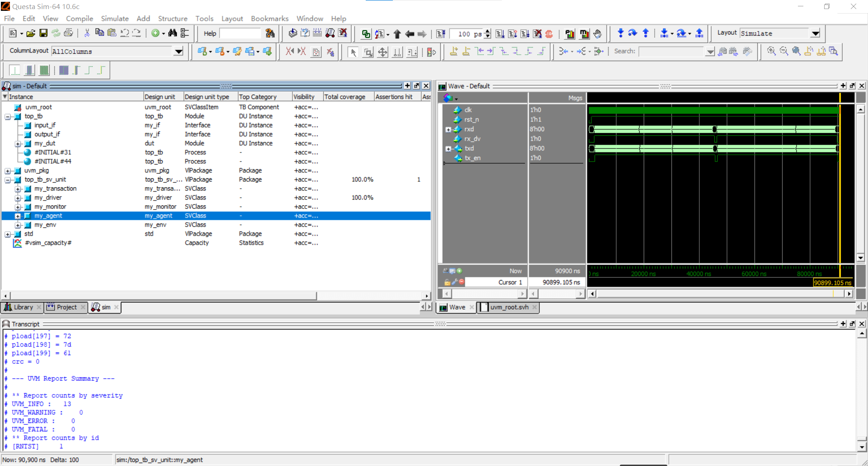Image resolution: width=868 pixels, height=466 pixels.
Task: Open the Layout Simulate dropdown
Action: coord(816,33)
